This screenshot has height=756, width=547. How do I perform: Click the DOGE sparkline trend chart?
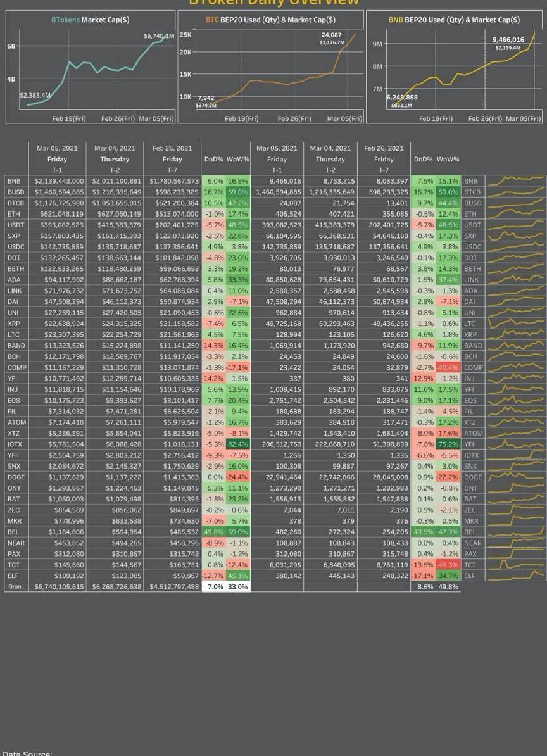(515, 477)
